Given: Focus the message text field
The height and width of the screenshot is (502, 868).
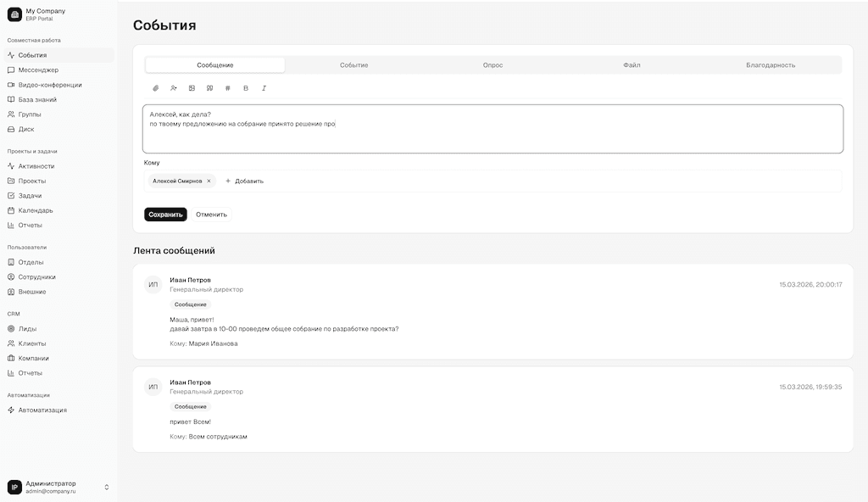Looking at the screenshot, I should (492, 129).
